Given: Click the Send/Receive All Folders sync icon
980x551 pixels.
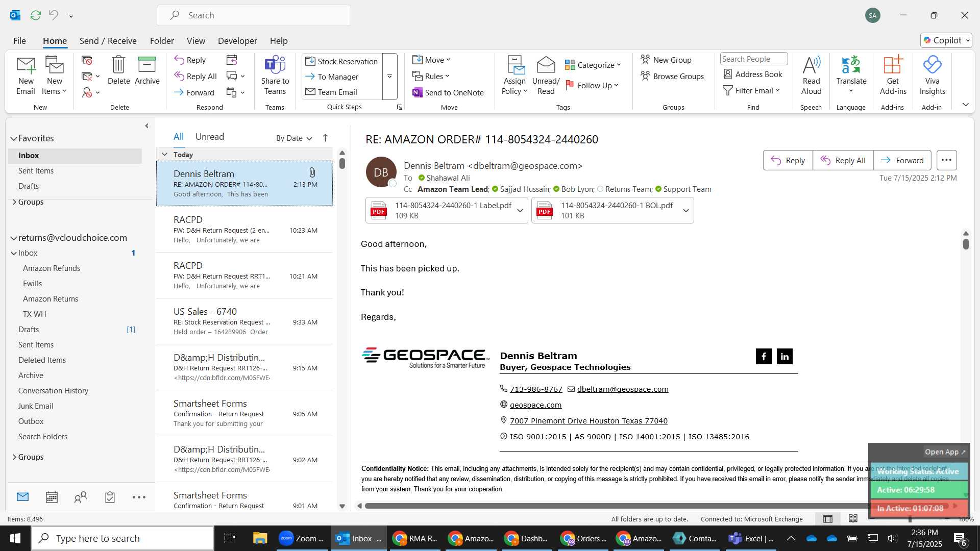Looking at the screenshot, I should (x=35, y=15).
